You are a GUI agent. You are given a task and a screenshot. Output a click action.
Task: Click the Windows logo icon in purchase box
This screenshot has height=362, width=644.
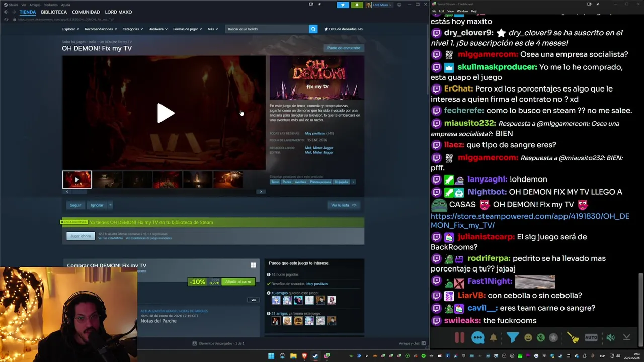(x=253, y=265)
